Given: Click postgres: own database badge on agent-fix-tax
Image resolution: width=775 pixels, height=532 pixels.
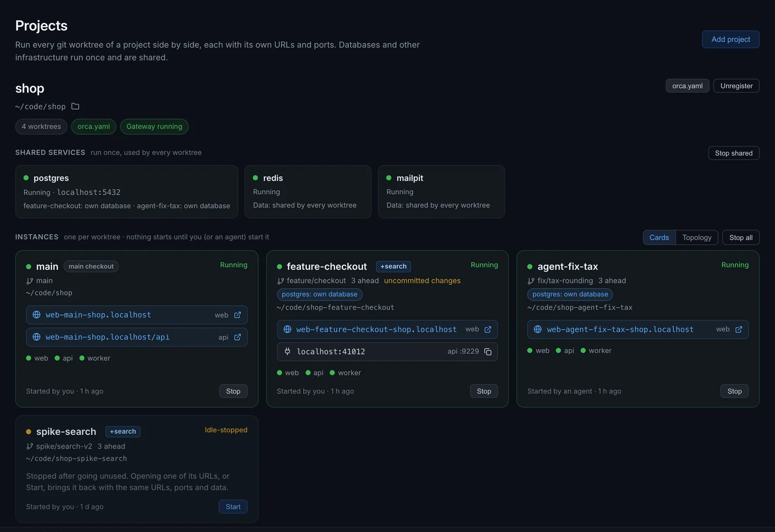Looking at the screenshot, I should [x=570, y=294].
